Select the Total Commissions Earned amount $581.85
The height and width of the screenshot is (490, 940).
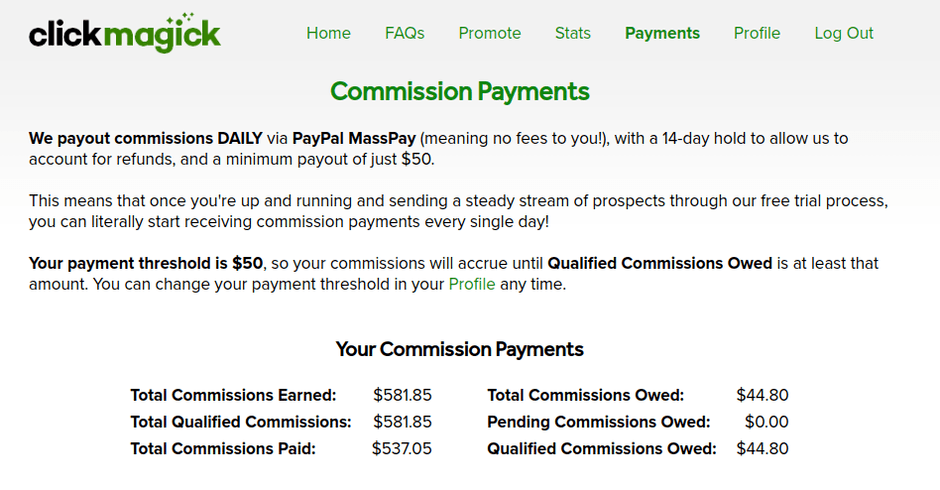point(402,395)
